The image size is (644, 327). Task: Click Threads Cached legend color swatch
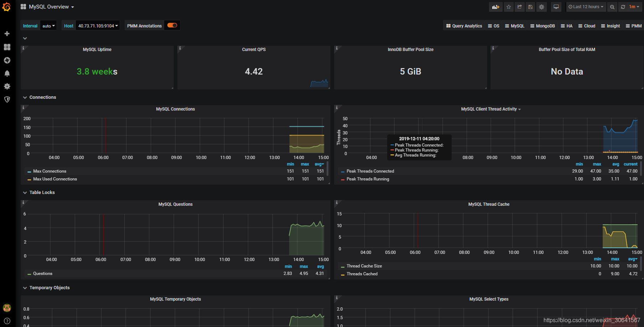point(343,274)
